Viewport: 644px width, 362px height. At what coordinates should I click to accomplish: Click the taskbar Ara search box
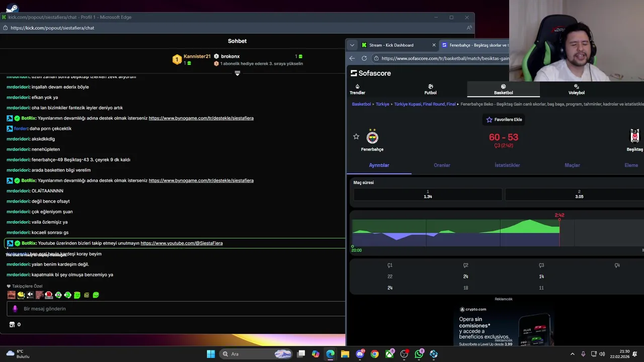257,354
